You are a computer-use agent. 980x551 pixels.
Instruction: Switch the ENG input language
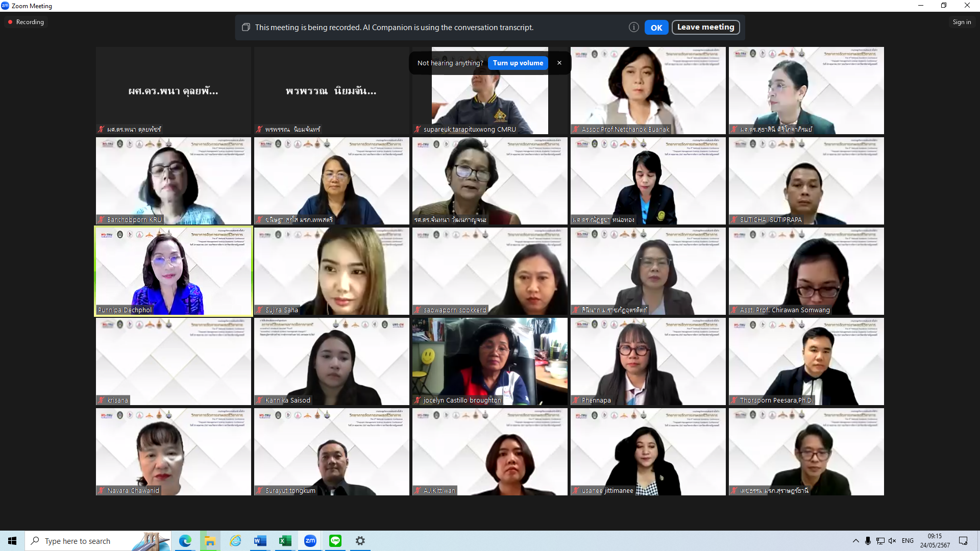point(908,541)
